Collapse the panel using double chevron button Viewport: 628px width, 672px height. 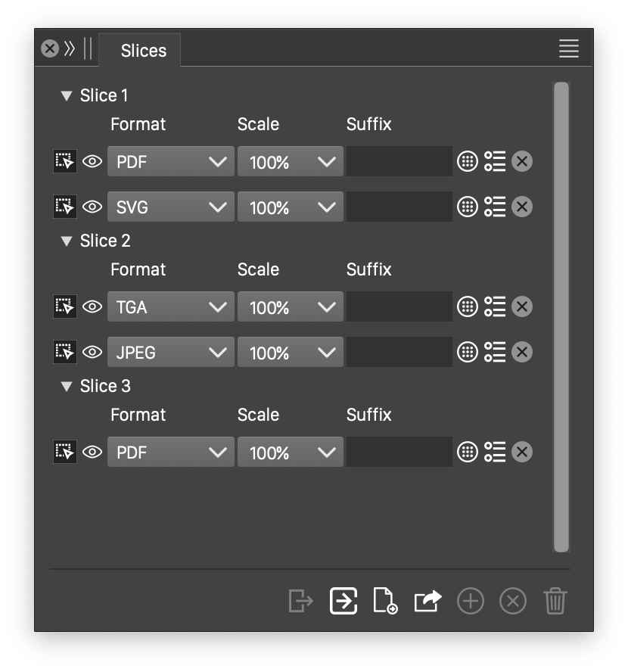(70, 49)
